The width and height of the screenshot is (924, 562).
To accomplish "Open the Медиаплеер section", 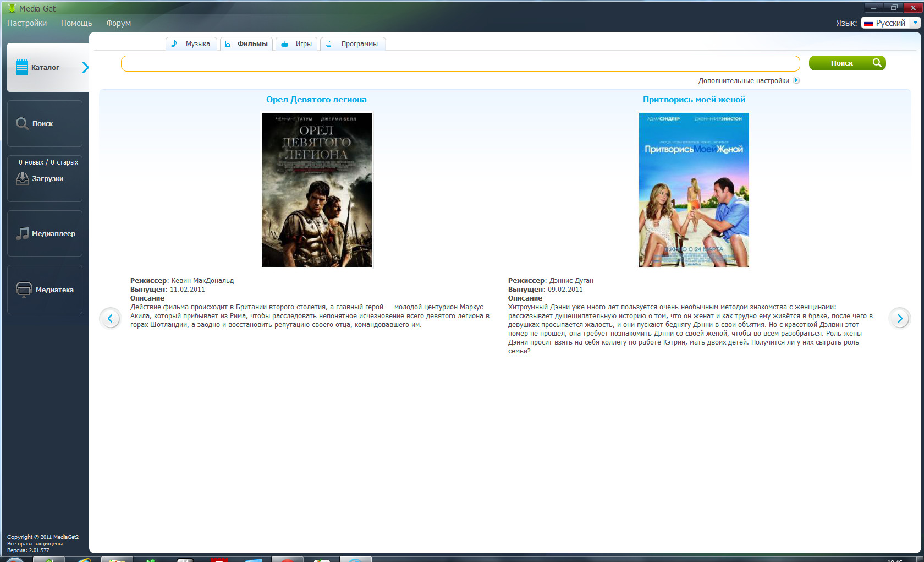I will tap(45, 233).
